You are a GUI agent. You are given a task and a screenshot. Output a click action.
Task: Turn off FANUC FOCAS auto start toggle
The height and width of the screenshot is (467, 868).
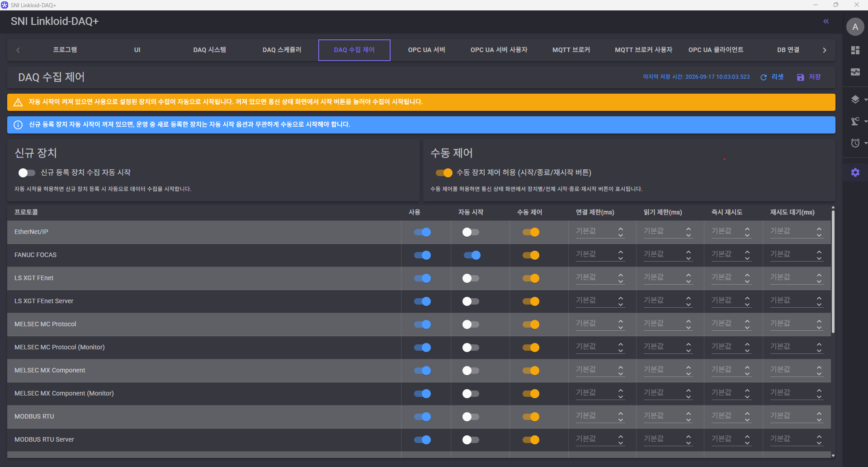coord(472,255)
